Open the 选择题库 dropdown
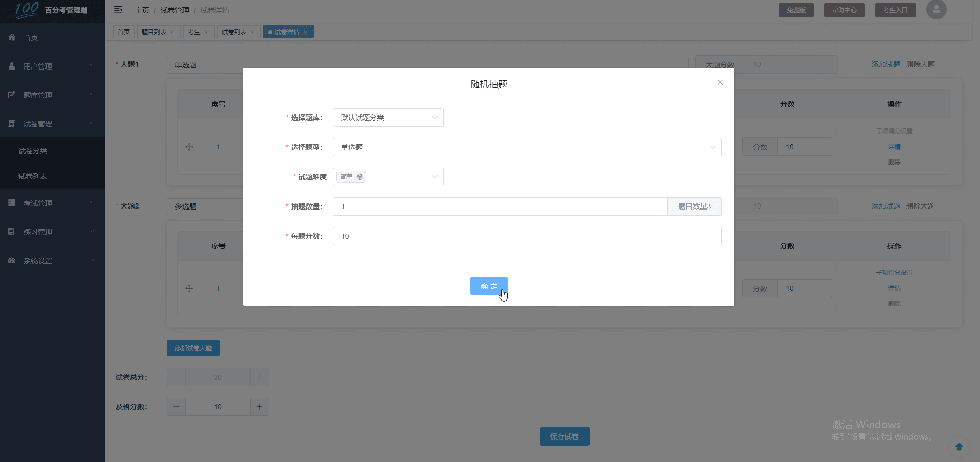 pos(388,118)
